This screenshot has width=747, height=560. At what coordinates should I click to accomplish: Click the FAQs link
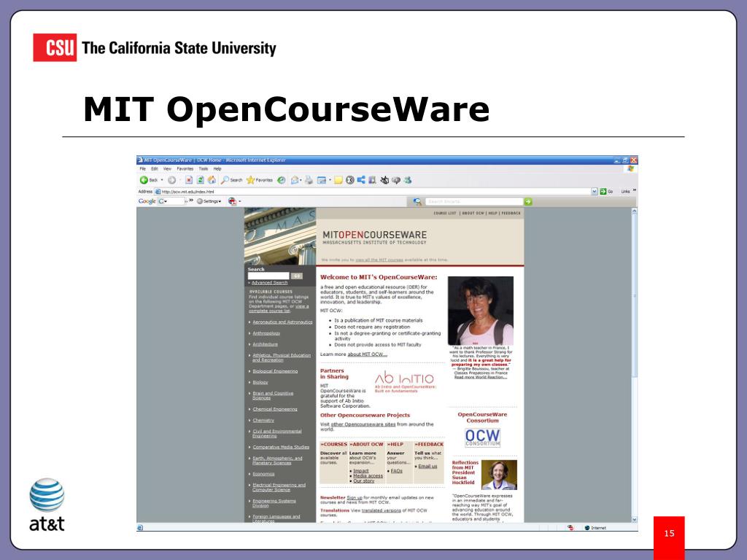(396, 471)
